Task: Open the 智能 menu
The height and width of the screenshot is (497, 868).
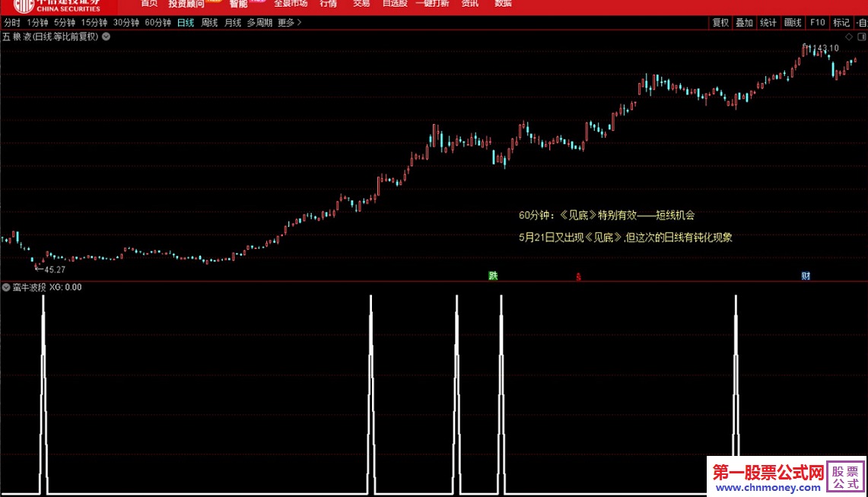Action: coord(239,4)
